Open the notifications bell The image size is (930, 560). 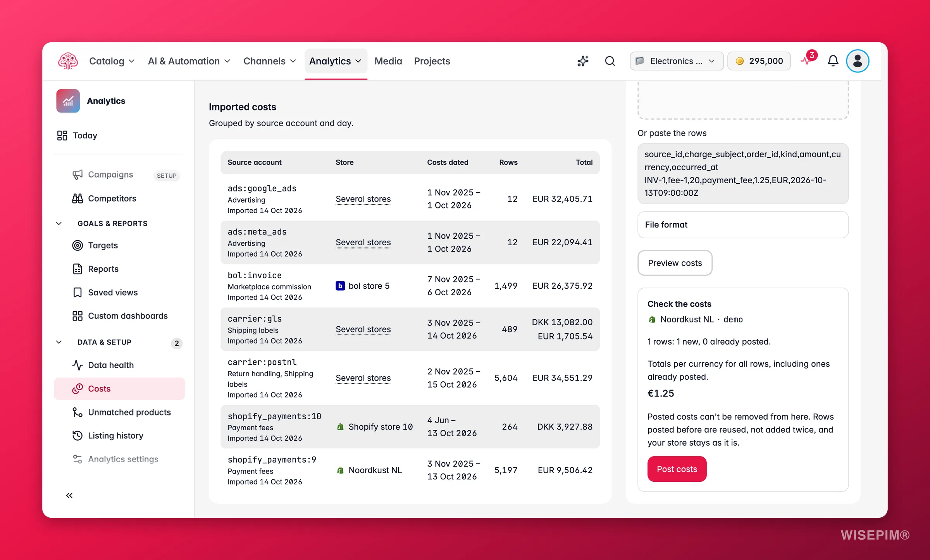tap(833, 61)
